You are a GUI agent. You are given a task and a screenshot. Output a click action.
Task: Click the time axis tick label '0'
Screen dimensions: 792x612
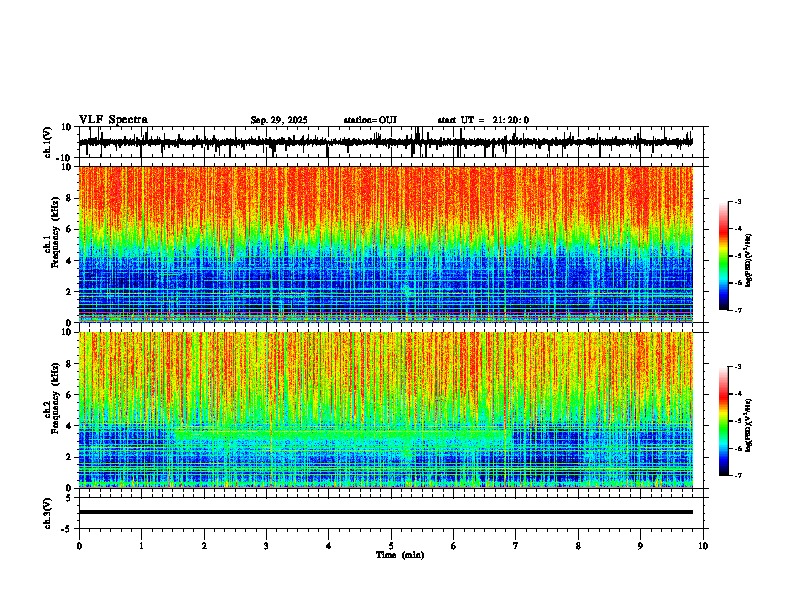(79, 546)
